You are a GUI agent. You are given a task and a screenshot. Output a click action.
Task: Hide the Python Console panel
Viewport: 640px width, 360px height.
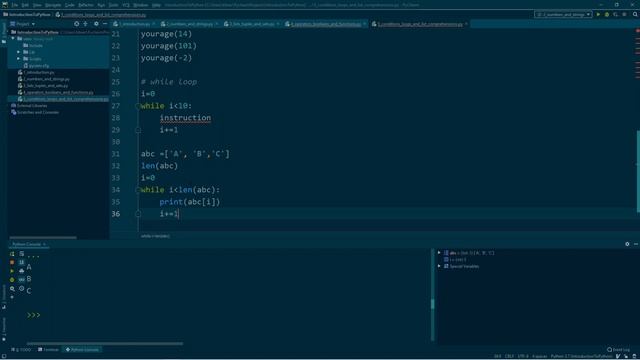click(636, 244)
